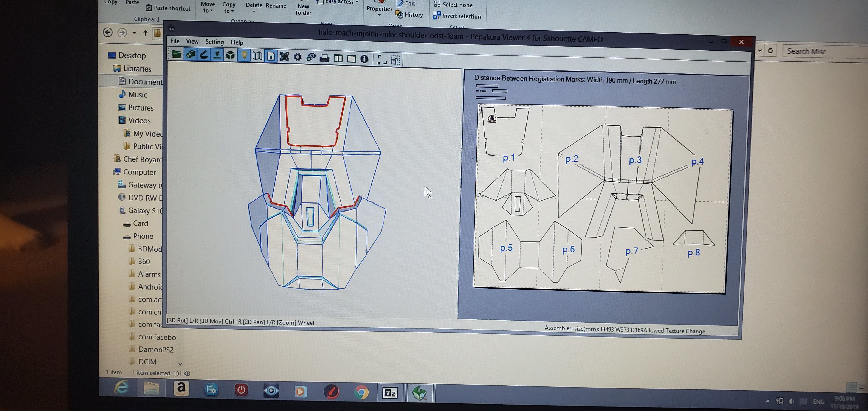Open the File menu in Pepakura Viewer
The width and height of the screenshot is (868, 411).
click(175, 41)
